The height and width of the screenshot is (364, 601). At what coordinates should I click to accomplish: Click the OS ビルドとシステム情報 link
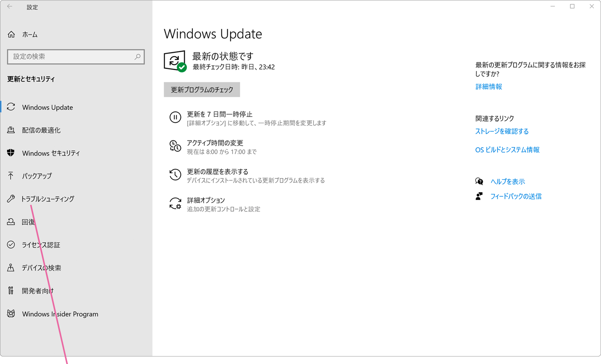pyautogui.click(x=507, y=150)
